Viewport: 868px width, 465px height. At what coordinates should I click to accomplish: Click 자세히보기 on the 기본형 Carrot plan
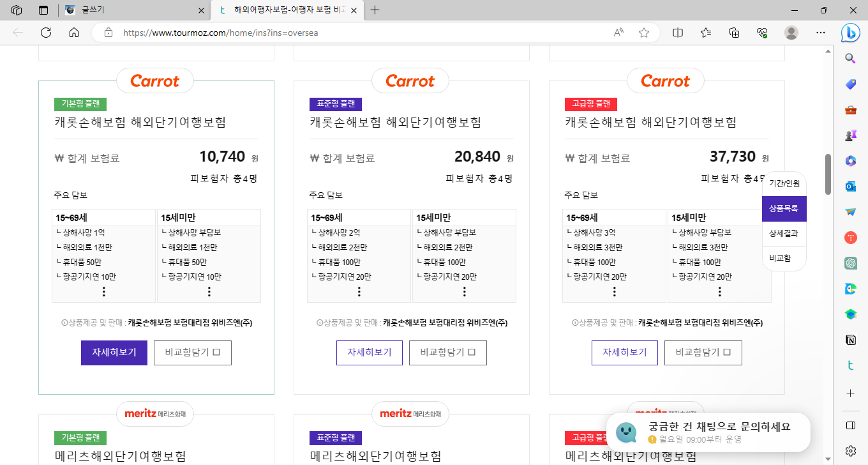(x=114, y=353)
